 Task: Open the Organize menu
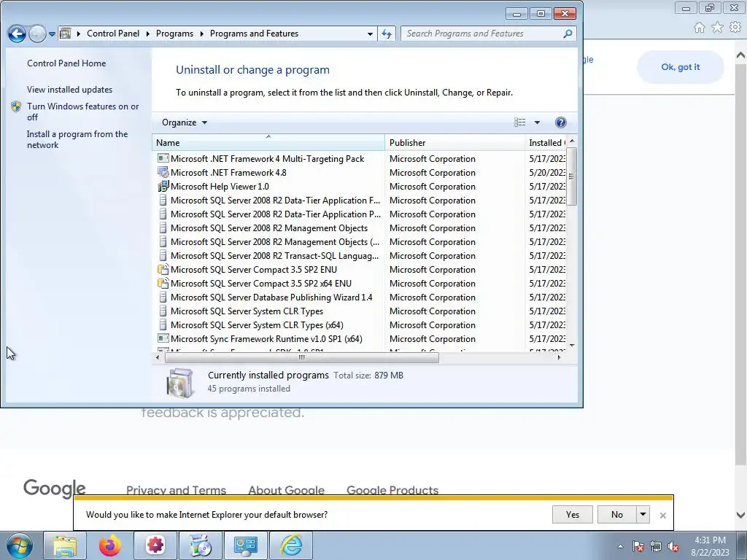(x=185, y=122)
